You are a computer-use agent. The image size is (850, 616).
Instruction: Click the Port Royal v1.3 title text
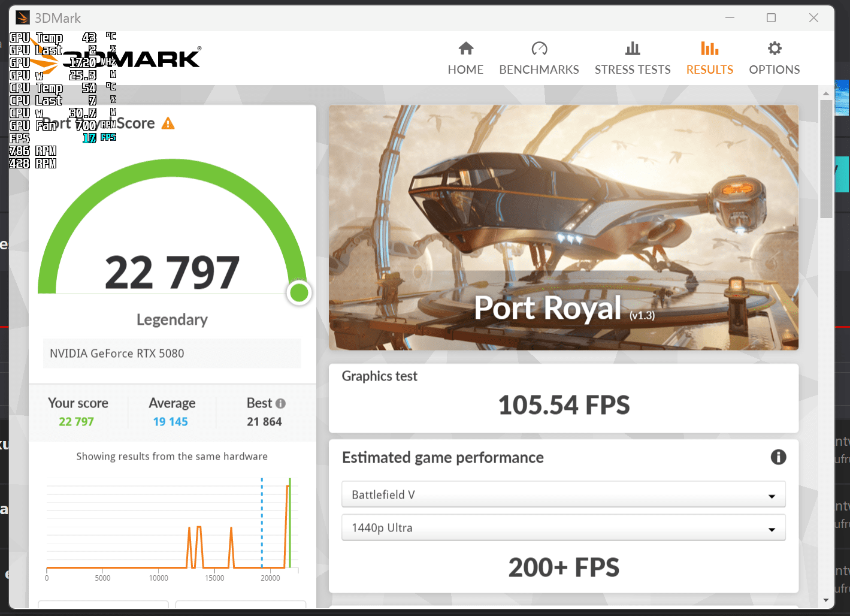click(564, 308)
